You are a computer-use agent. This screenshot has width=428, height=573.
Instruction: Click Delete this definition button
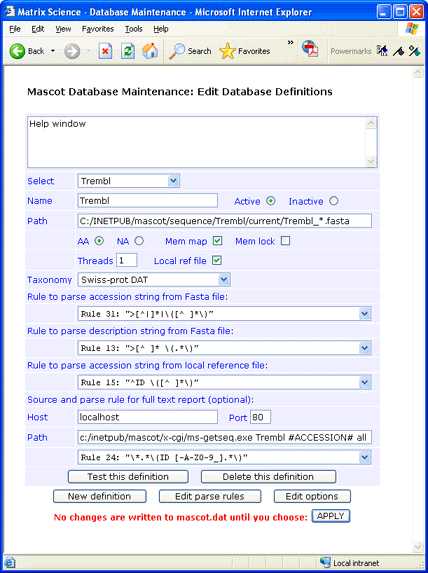pos(268,477)
